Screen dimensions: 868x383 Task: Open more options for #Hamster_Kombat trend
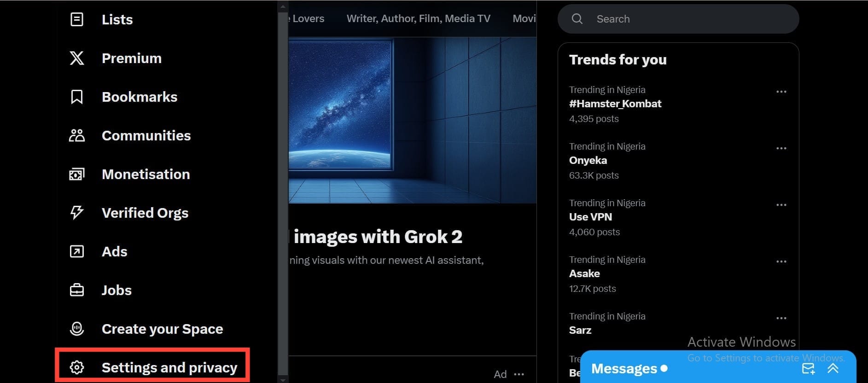781,92
